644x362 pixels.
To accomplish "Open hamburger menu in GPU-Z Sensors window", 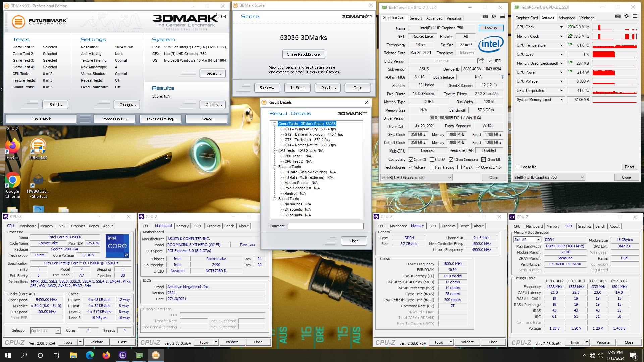I will click(635, 16).
